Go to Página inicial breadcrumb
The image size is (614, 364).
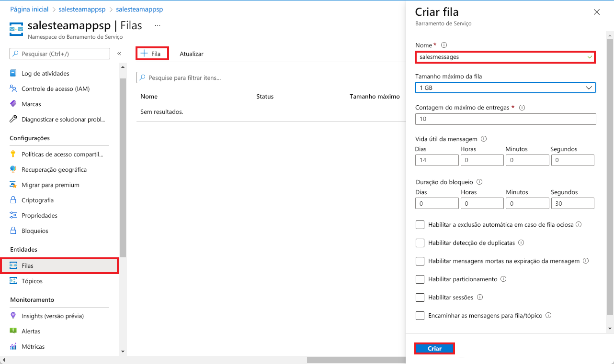[x=29, y=9]
